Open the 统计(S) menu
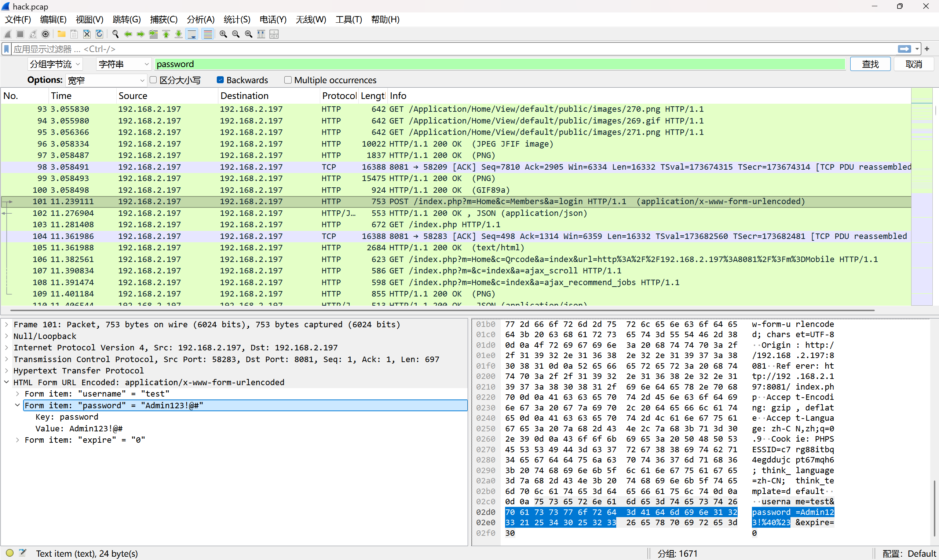The width and height of the screenshot is (939, 560). 237,19
